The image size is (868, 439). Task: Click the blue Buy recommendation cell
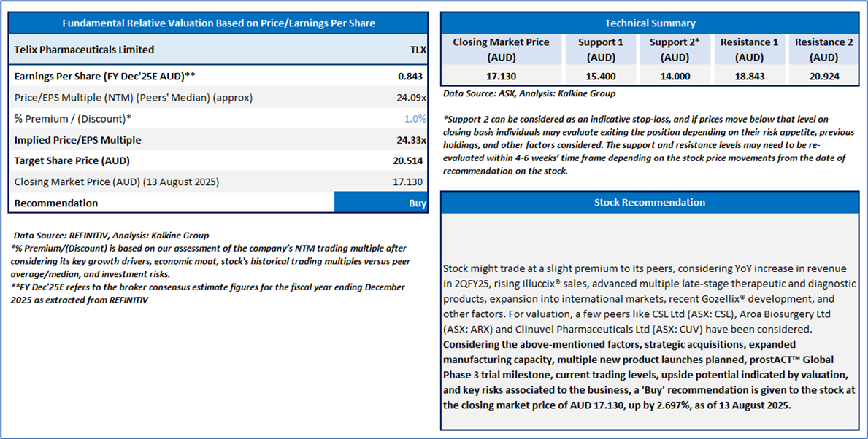point(381,203)
